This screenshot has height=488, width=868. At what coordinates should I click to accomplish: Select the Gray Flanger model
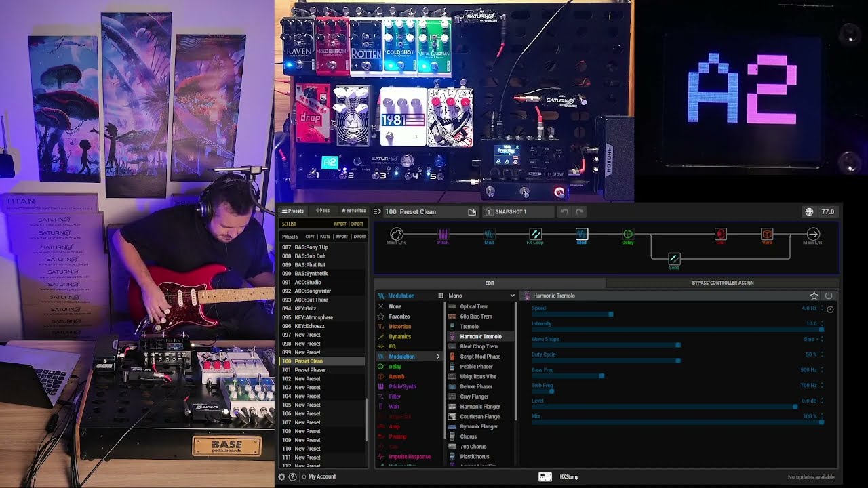coord(479,396)
